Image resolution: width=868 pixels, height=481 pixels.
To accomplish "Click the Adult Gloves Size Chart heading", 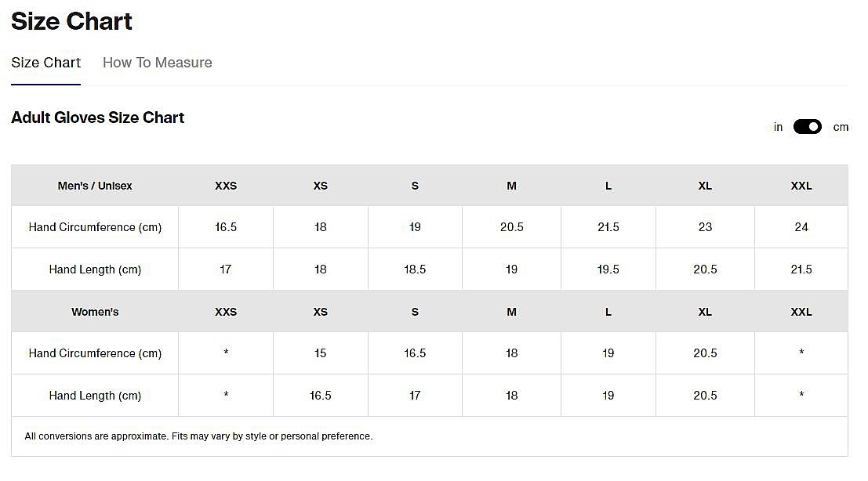I will pos(97,118).
